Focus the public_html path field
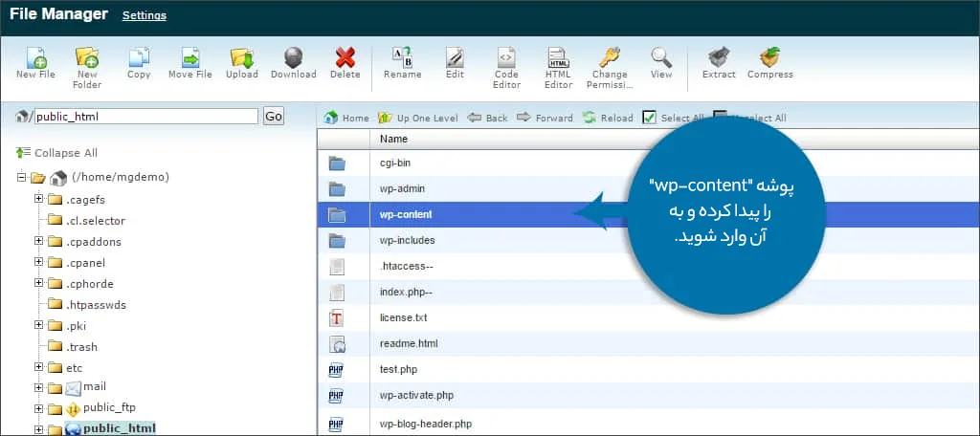This screenshot has height=436, width=980. (146, 117)
